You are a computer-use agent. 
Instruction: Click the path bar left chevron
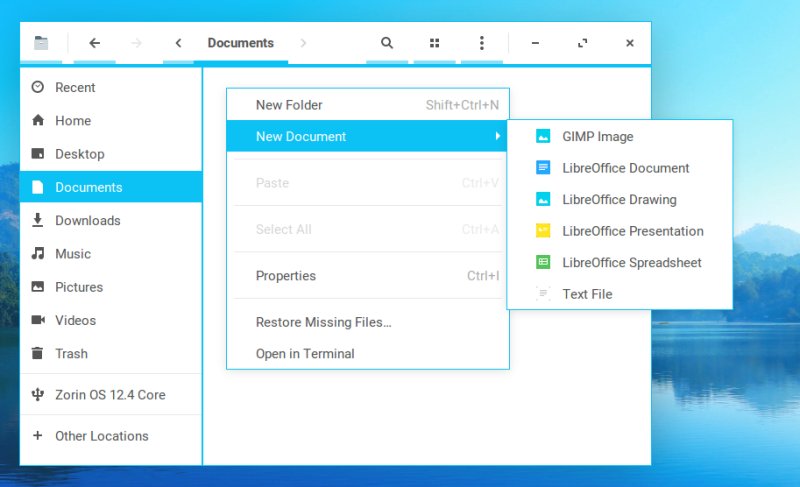(x=178, y=43)
